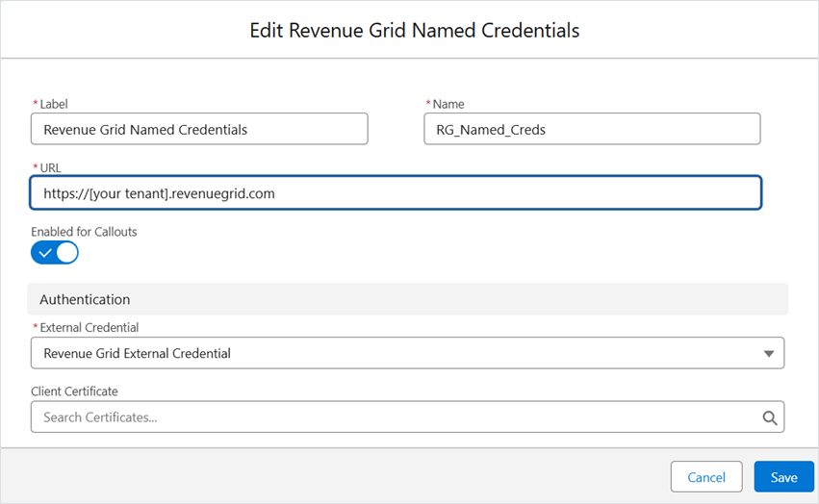Screen dimensions: 819x504
Task: Click the Cancel button
Action: (x=706, y=477)
